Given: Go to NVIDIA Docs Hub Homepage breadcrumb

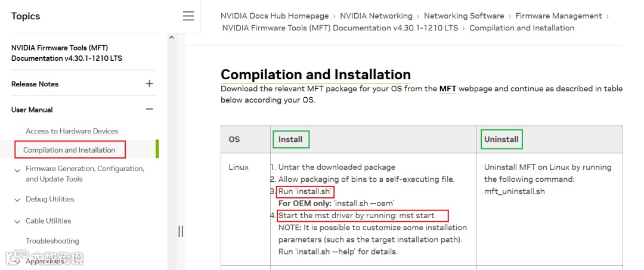Looking at the screenshot, I should pyautogui.click(x=274, y=16).
